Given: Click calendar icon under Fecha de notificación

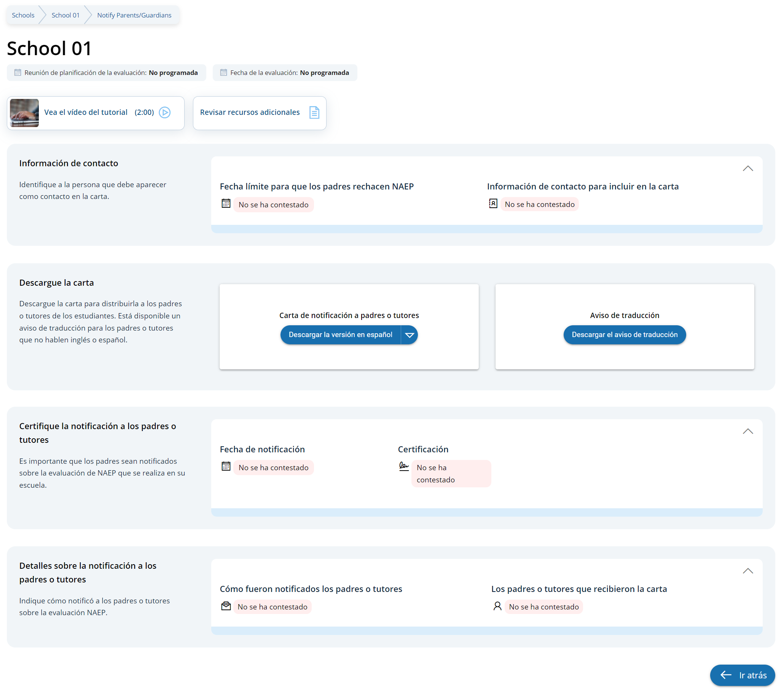Looking at the screenshot, I should (x=226, y=466).
